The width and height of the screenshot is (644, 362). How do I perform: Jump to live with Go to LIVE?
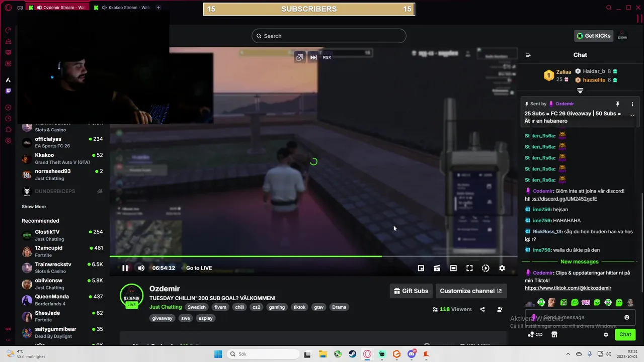[199, 268]
